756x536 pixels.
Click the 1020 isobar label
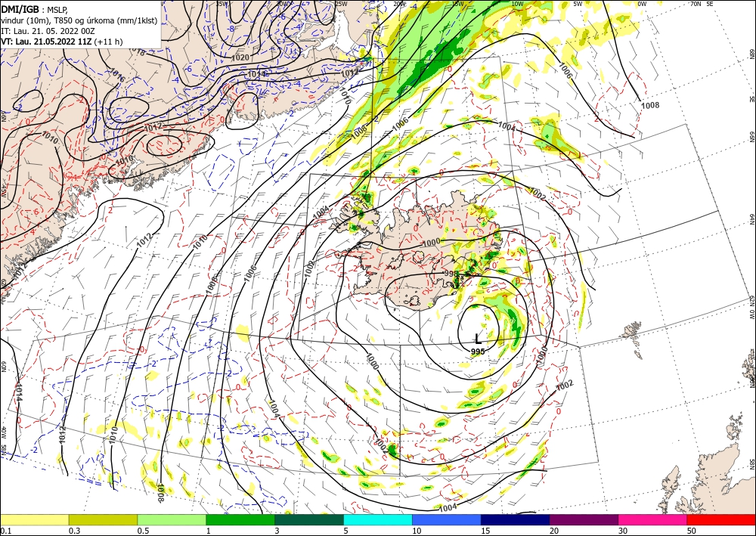[x=240, y=57]
